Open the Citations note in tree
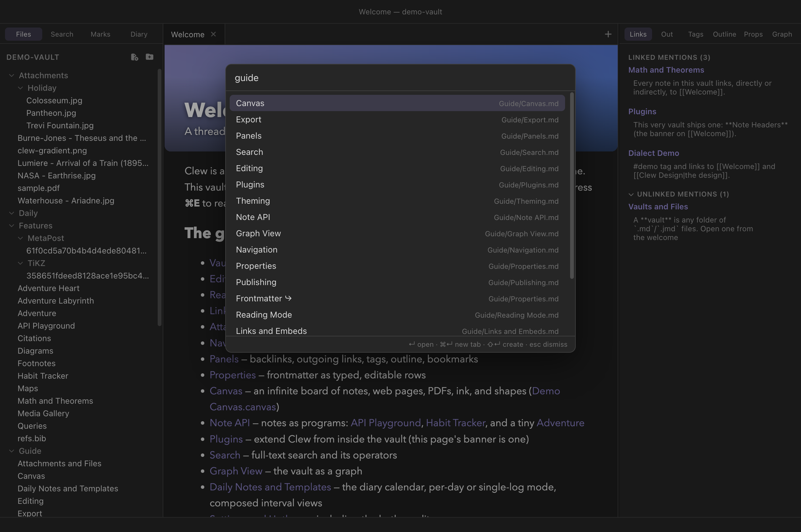 pyautogui.click(x=34, y=338)
